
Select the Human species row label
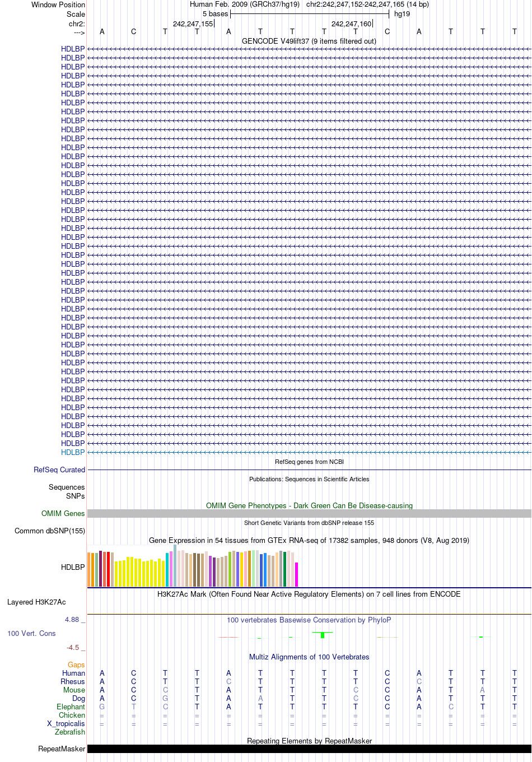click(73, 673)
